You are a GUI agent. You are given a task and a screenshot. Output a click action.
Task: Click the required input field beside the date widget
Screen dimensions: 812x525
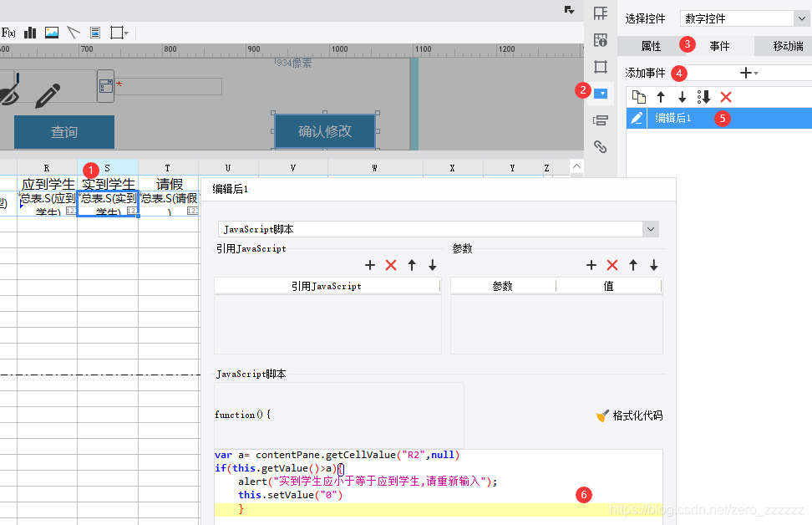click(168, 87)
